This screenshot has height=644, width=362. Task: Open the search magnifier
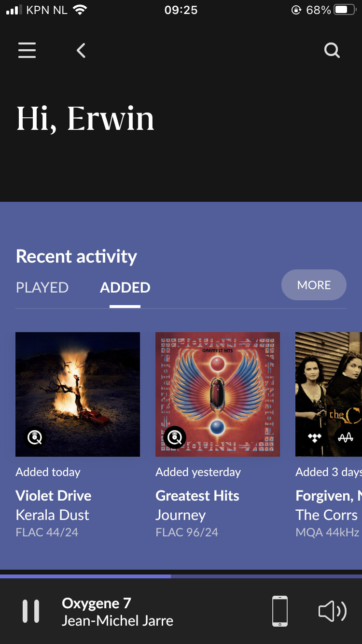coord(332,50)
